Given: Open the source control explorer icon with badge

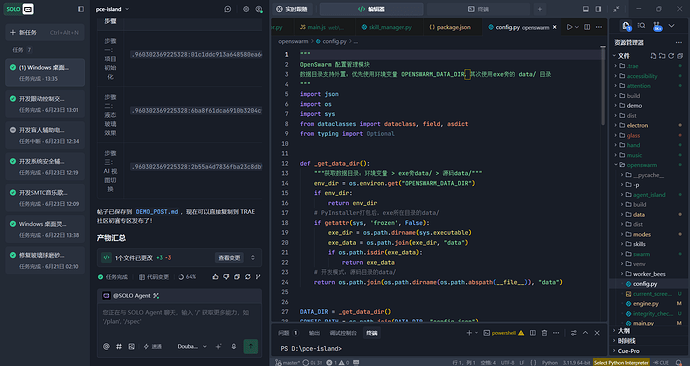Looking at the screenshot, I should pyautogui.click(x=657, y=26).
